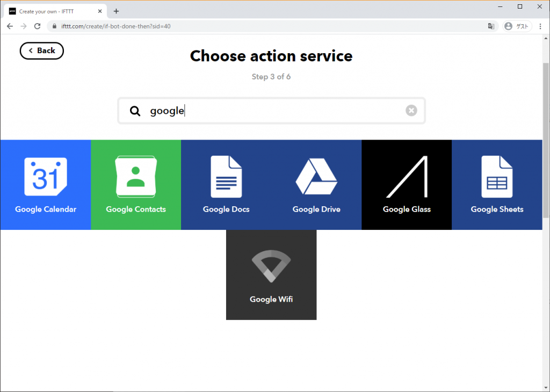
Task: Navigate back with browser back arrow
Action: [10, 26]
